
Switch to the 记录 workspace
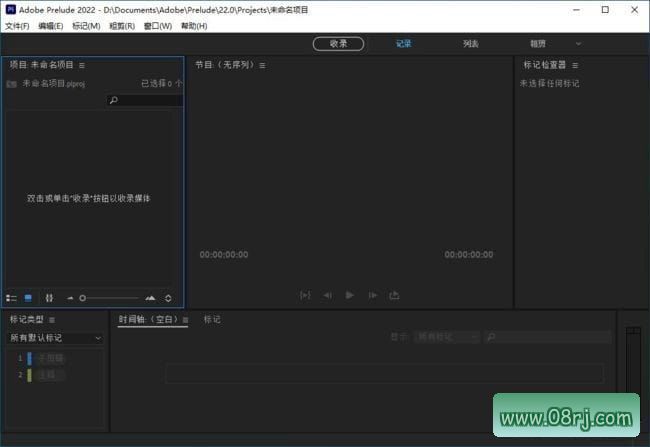pyautogui.click(x=403, y=44)
